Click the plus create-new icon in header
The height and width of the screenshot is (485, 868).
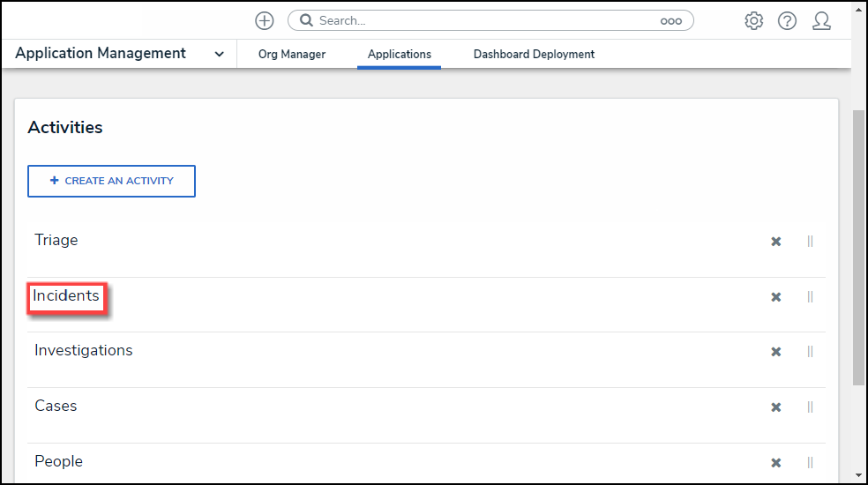[x=265, y=21]
